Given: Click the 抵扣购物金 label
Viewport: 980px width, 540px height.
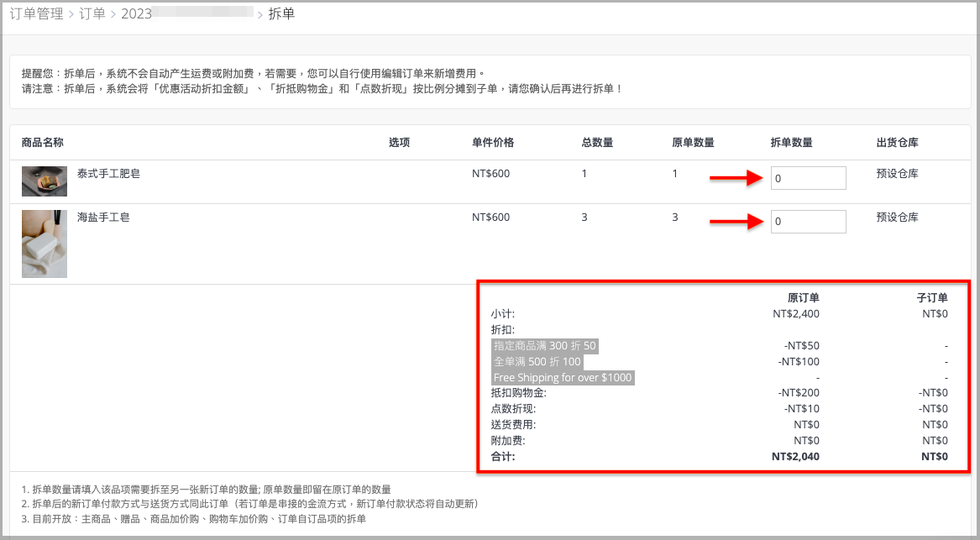Looking at the screenshot, I should click(x=519, y=393).
